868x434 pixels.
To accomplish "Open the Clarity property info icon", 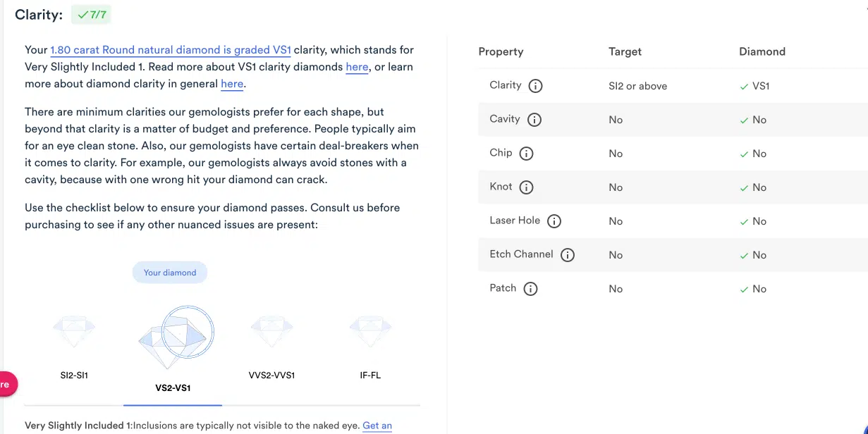I will 534,85.
